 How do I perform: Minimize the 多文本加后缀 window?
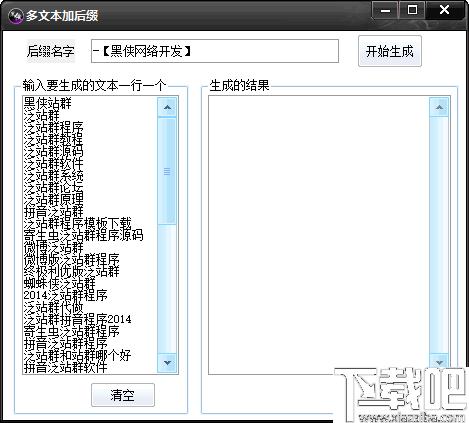pos(386,10)
